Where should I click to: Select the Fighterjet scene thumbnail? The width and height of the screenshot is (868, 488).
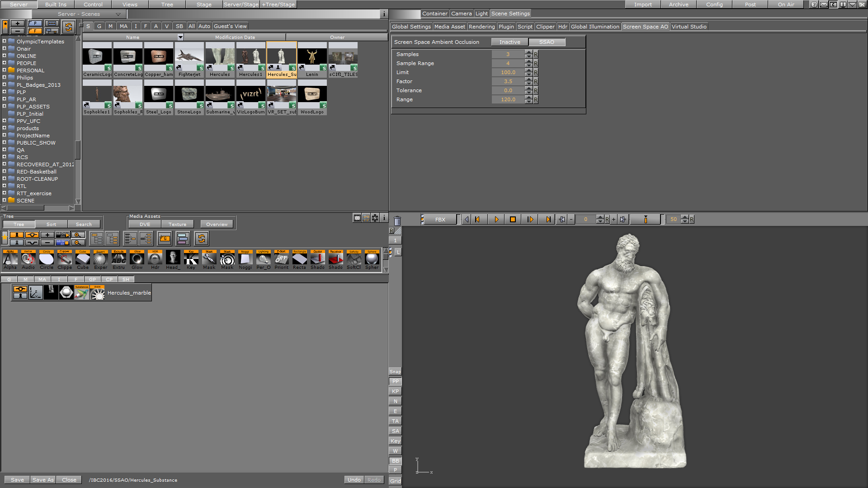[189, 60]
